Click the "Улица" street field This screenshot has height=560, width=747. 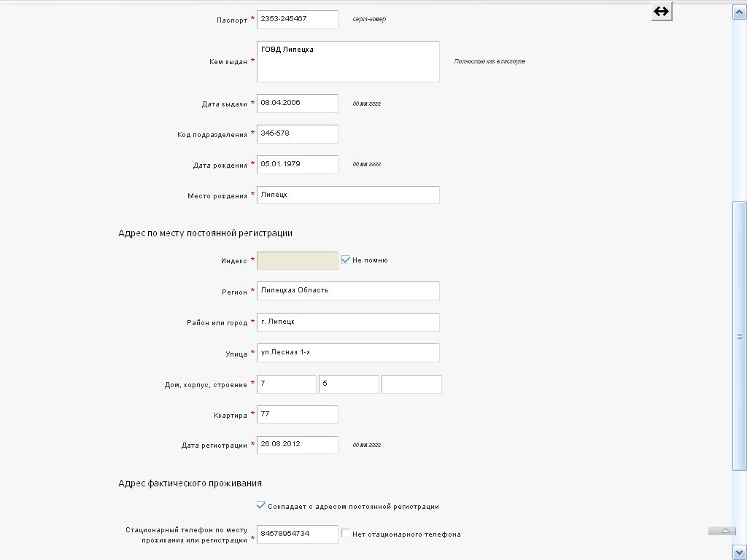coord(348,353)
